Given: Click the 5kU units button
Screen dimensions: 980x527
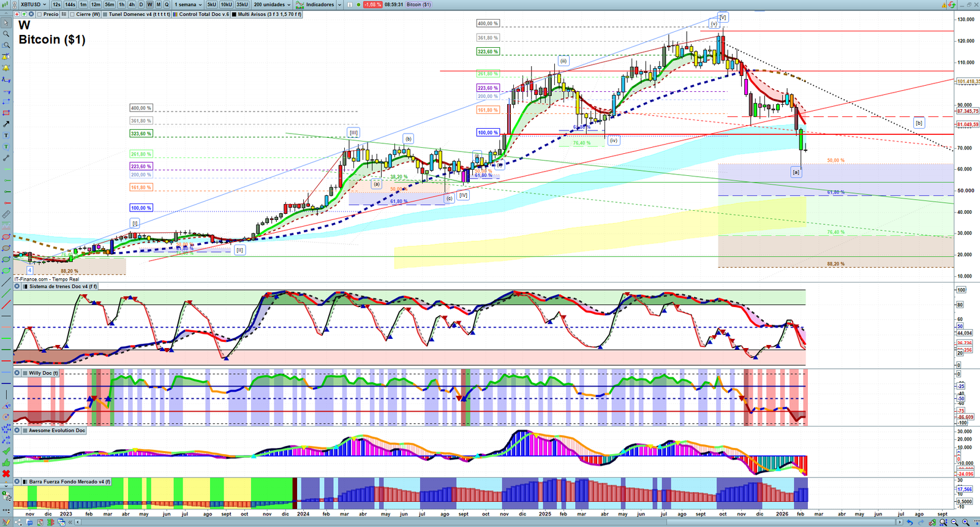Looking at the screenshot, I should point(212,4).
